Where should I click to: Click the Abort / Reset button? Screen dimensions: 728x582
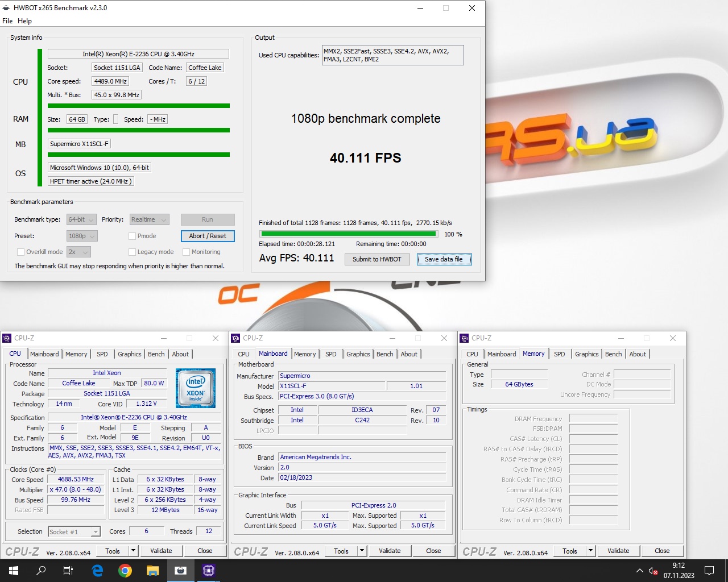coord(208,236)
